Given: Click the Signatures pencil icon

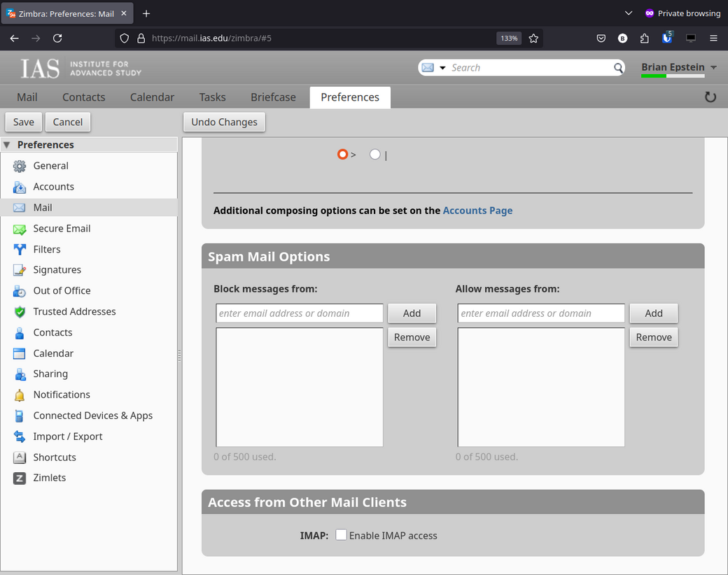Looking at the screenshot, I should 20,270.
